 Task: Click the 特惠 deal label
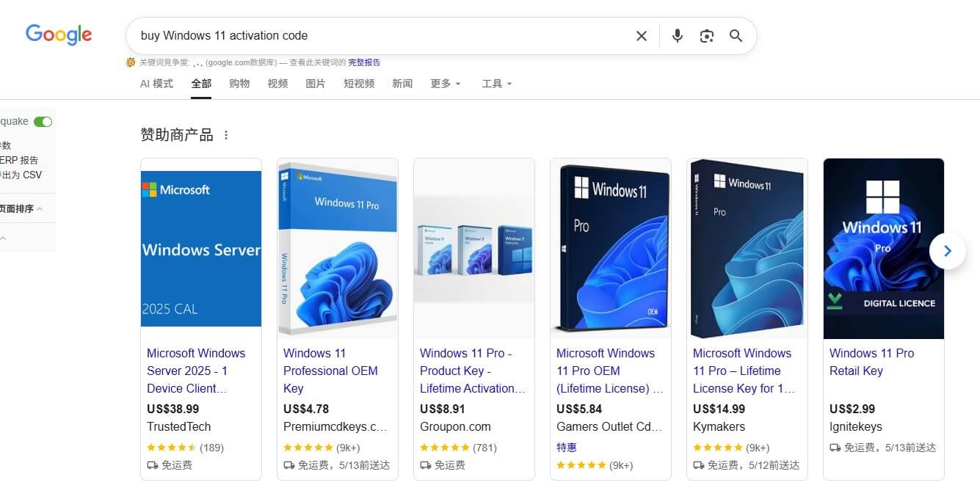[x=567, y=447]
